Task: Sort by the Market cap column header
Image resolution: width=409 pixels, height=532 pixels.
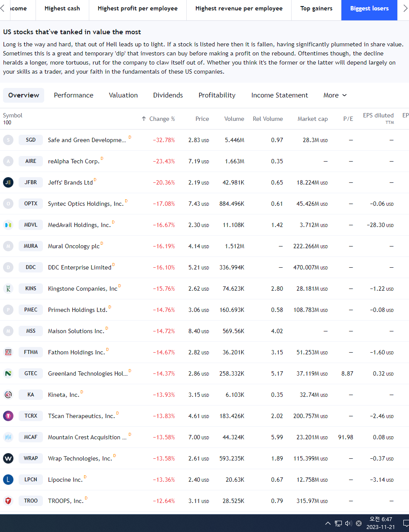Action: pos(312,119)
